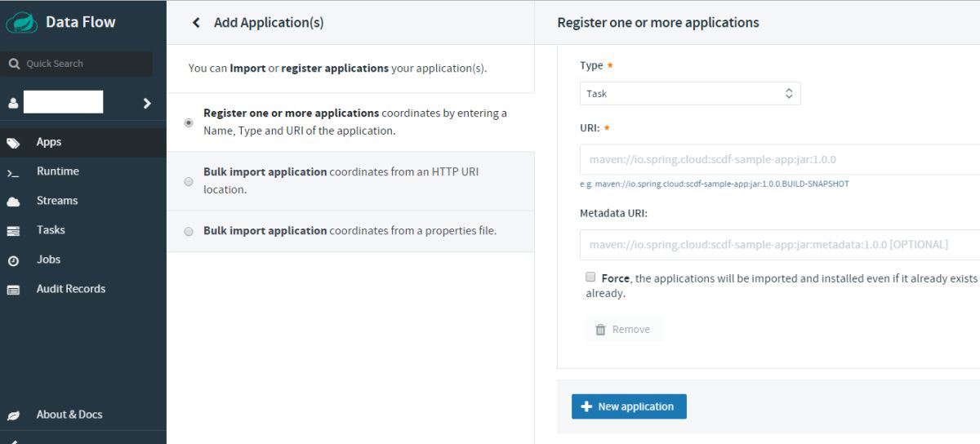Click the New application button

coord(629,406)
